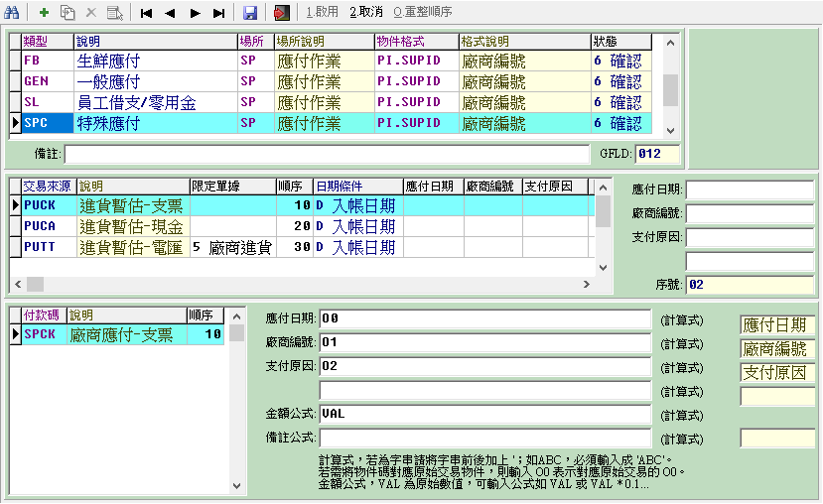The width and height of the screenshot is (823, 504).
Task: Click the copy record icon
Action: tap(68, 12)
